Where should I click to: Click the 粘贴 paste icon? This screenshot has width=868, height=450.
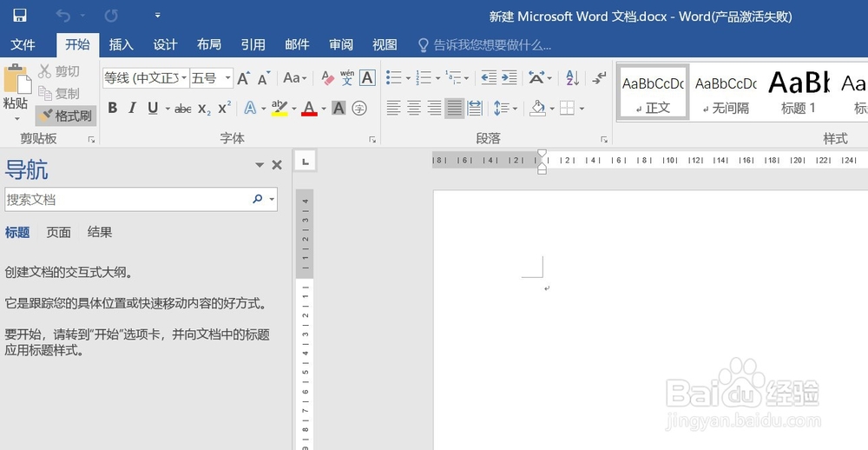(17, 79)
